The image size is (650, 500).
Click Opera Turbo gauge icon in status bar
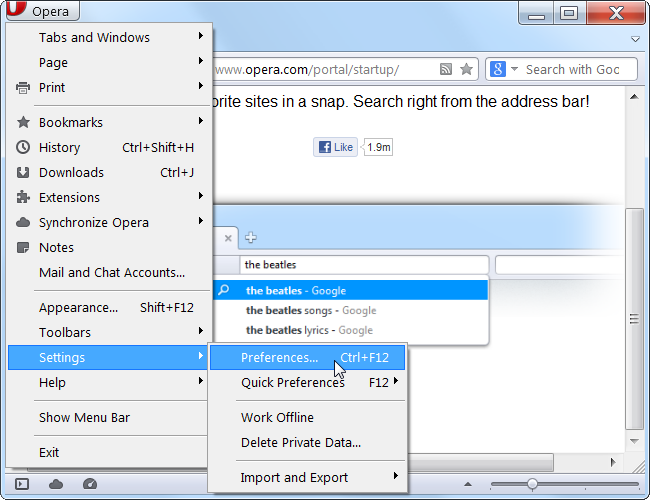pyautogui.click(x=90, y=484)
